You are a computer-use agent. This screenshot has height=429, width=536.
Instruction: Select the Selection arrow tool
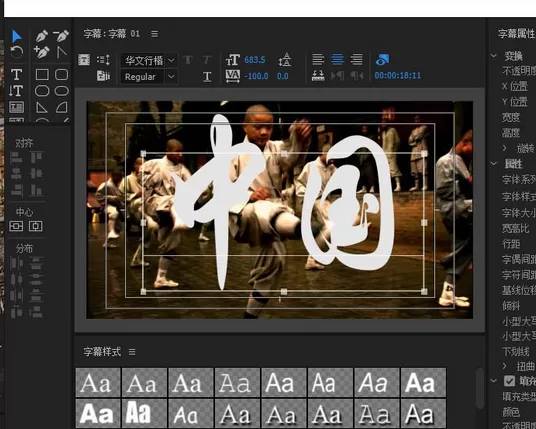tap(16, 36)
